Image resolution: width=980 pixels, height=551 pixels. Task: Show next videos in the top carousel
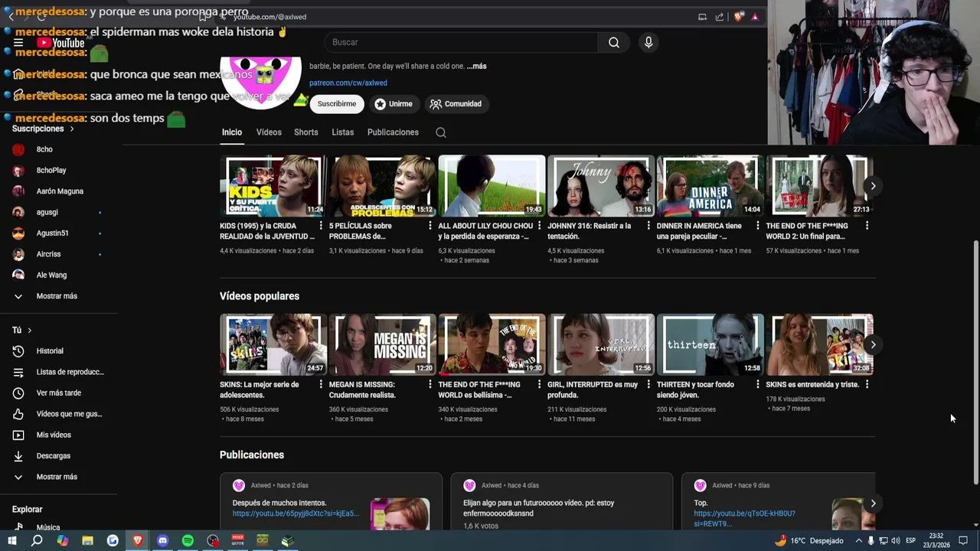pyautogui.click(x=873, y=186)
